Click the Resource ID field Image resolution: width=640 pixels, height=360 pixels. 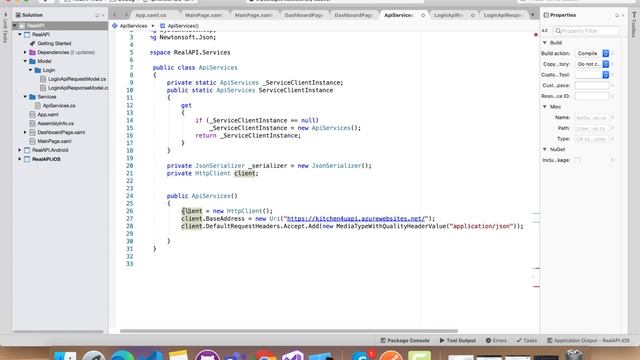[592, 96]
